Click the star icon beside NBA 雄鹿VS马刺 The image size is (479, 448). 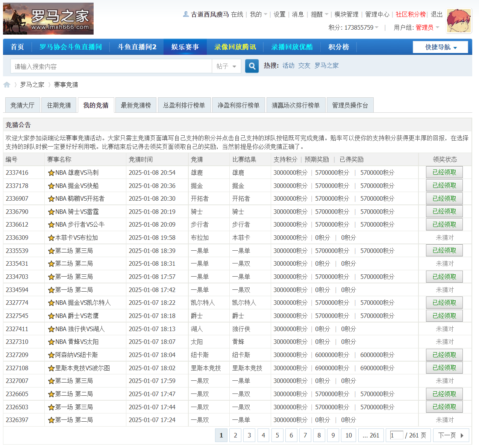click(52, 173)
